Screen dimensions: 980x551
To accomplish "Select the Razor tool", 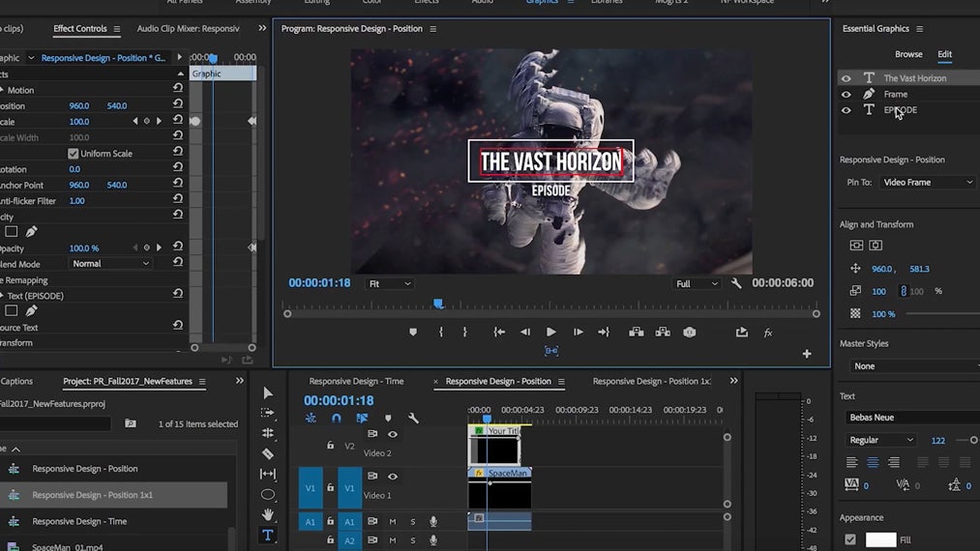I will click(x=268, y=453).
